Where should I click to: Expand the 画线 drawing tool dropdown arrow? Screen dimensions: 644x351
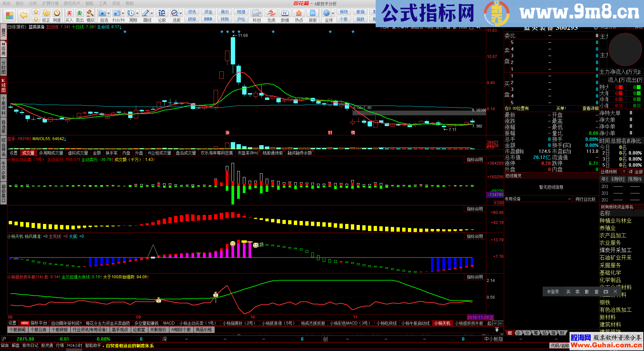tap(152, 13)
